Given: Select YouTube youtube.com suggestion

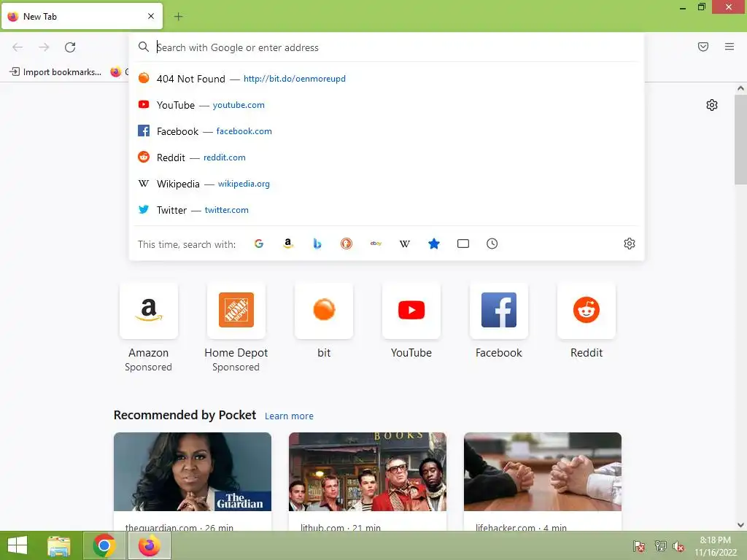Looking at the screenshot, I should (387, 105).
